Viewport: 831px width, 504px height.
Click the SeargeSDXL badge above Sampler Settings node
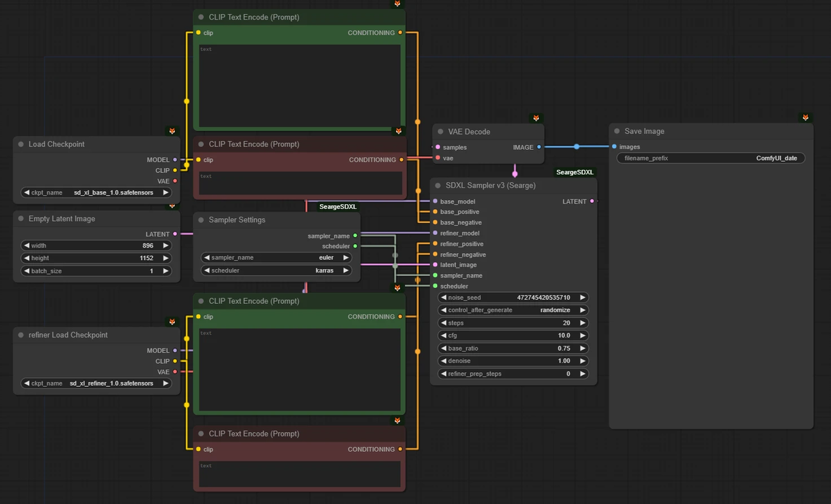tap(337, 206)
